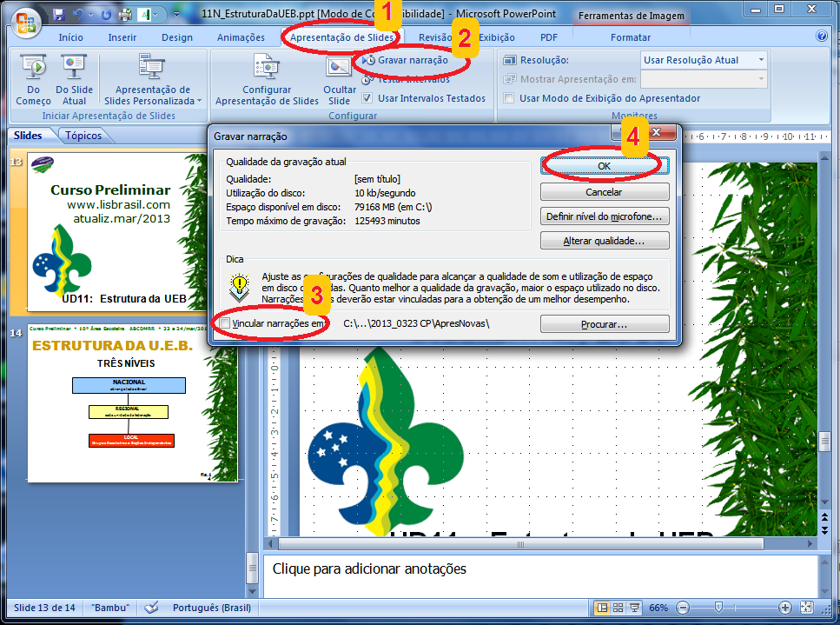This screenshot has width=840, height=625.
Task: Expand Customize Quick Access Toolbar arrow
Action: 176,15
